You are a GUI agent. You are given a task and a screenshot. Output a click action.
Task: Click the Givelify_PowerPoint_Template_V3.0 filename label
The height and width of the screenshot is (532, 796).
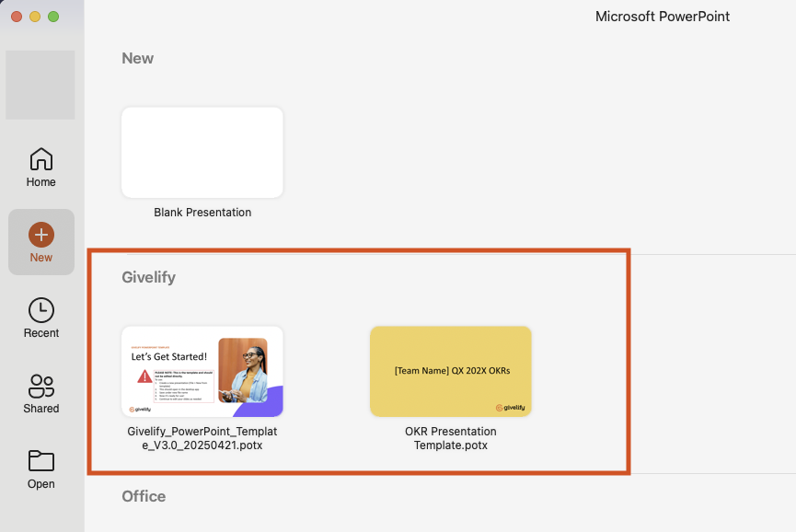[202, 438]
